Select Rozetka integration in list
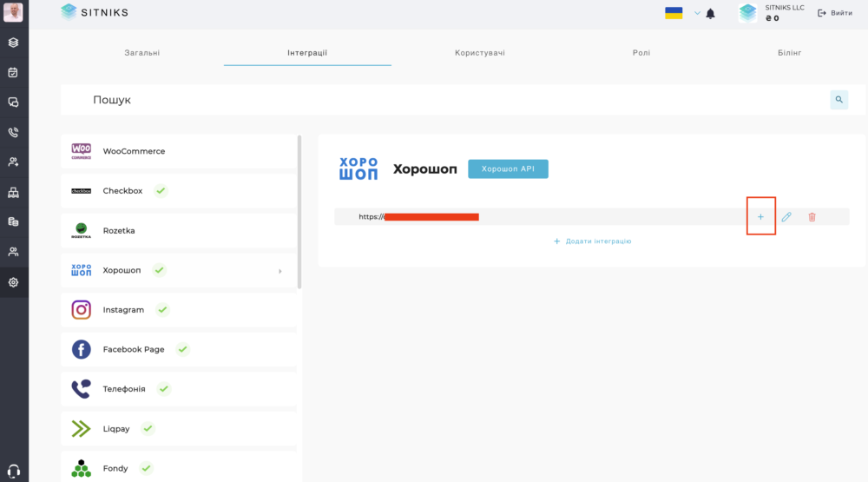This screenshot has width=868, height=482. point(179,230)
